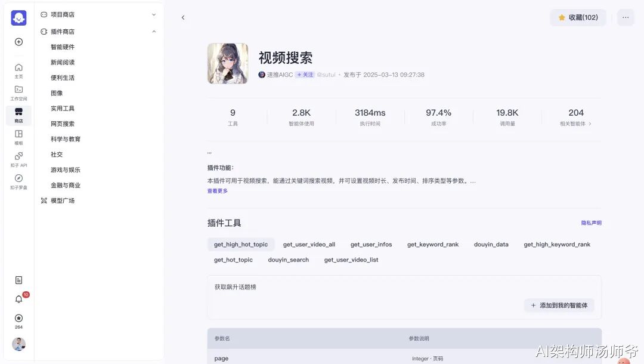
Task: Select 金融与商业 category
Action: (66, 186)
